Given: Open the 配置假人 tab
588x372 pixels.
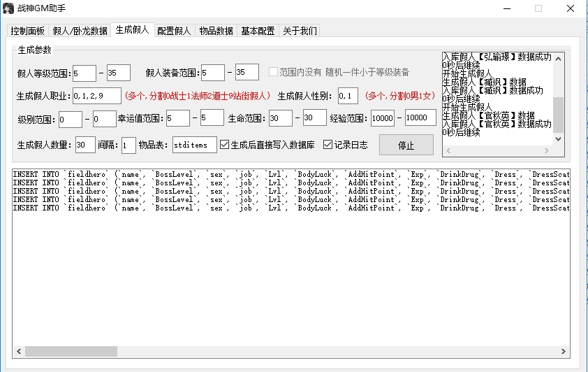Looking at the screenshot, I should click(174, 31).
